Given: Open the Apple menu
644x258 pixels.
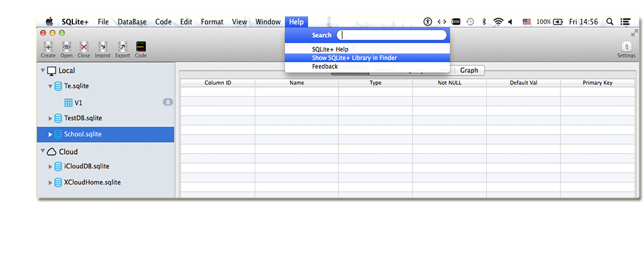Looking at the screenshot, I should point(50,22).
